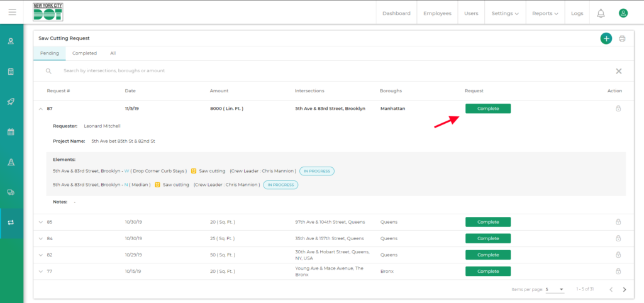Open the Reports dropdown menu
The width and height of the screenshot is (644, 303).
click(x=545, y=13)
